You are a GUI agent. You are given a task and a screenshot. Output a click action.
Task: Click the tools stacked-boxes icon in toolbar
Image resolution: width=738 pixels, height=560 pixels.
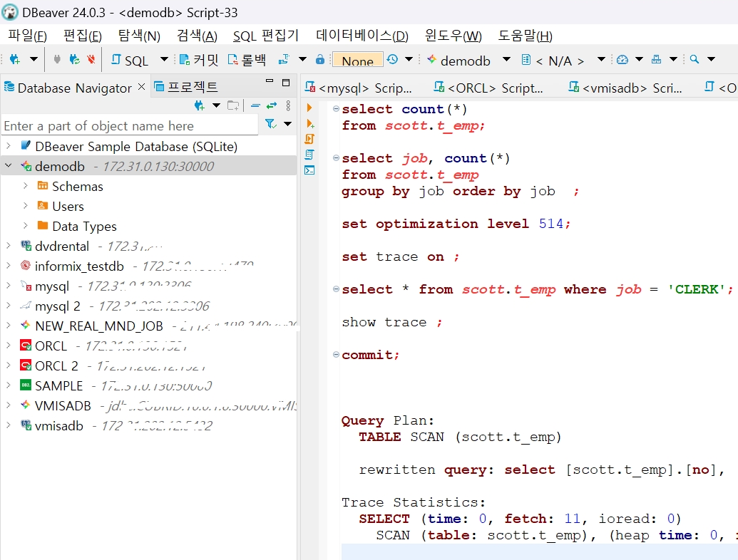[x=656, y=59]
